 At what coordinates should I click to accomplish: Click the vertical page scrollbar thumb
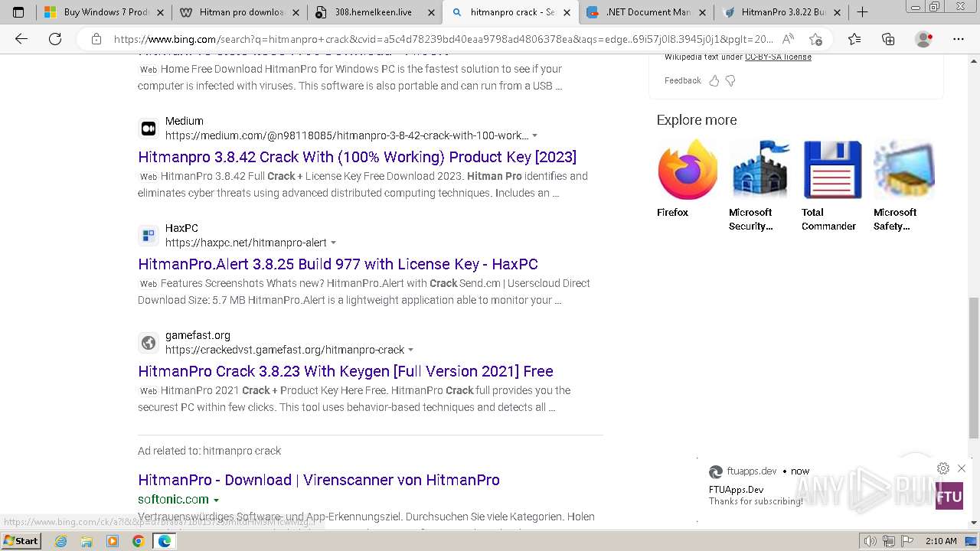coord(974,367)
